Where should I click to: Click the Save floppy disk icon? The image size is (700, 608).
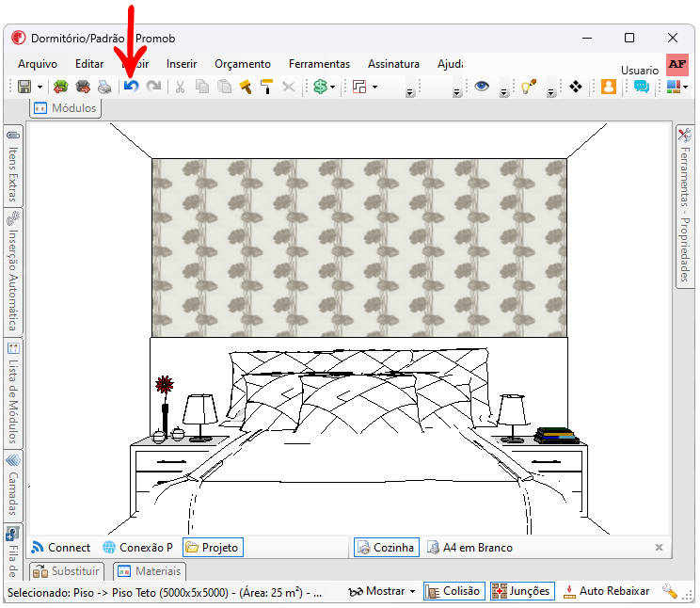(x=24, y=87)
